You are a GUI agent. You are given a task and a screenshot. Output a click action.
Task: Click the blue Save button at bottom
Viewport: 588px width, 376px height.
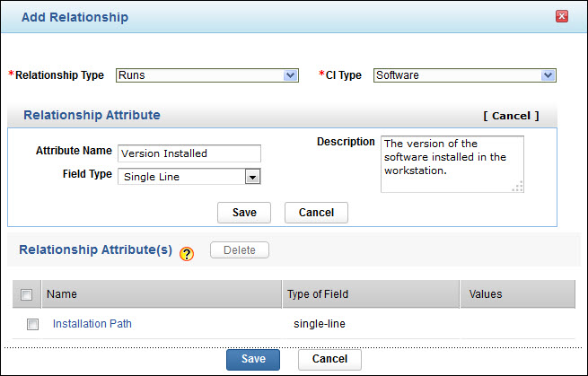click(253, 359)
